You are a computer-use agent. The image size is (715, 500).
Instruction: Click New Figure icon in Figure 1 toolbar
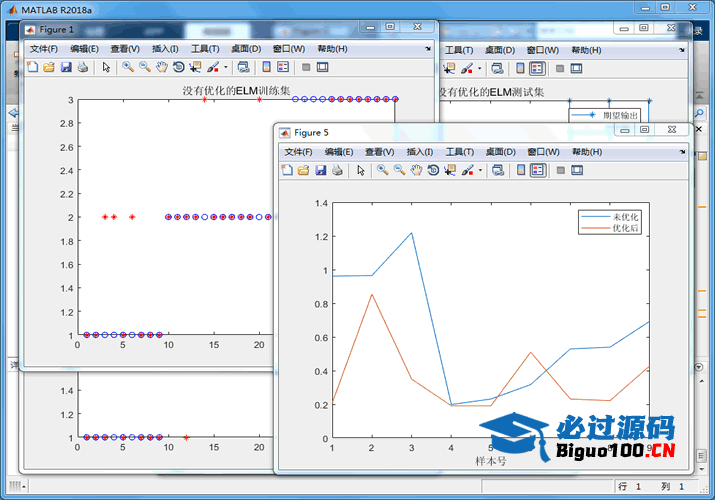(x=32, y=67)
